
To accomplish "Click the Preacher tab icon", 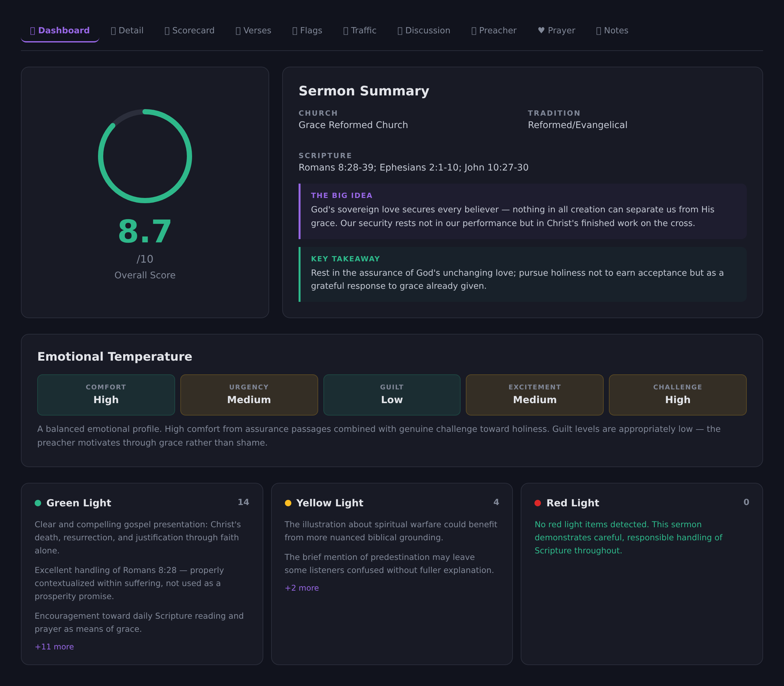I will coord(474,31).
